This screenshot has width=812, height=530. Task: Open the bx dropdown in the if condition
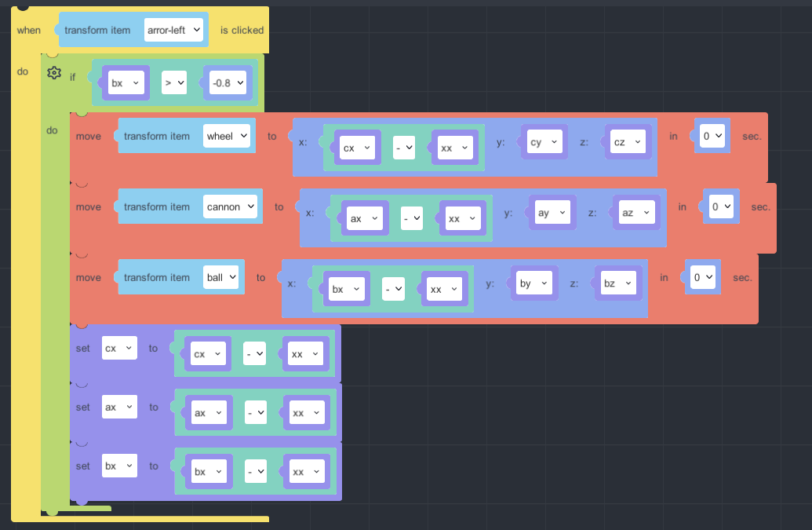click(x=125, y=82)
